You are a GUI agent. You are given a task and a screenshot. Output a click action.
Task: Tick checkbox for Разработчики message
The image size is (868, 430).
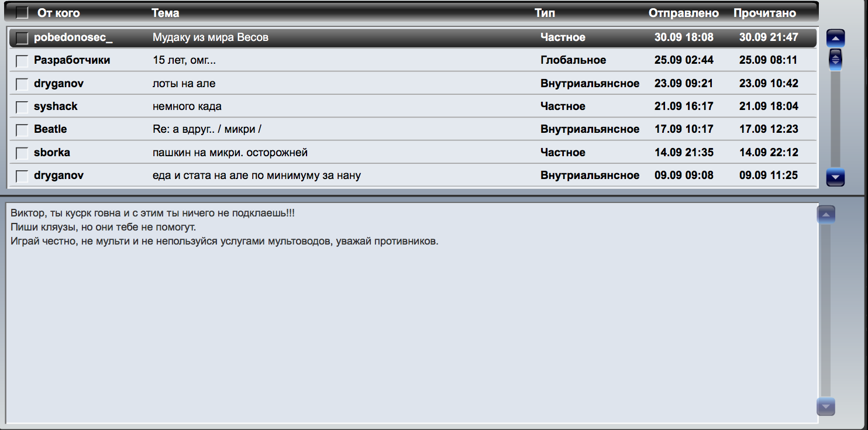point(22,61)
